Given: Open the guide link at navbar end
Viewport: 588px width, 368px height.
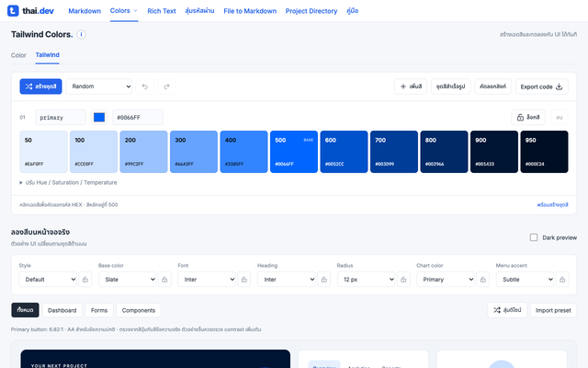Looking at the screenshot, I should 353,11.
